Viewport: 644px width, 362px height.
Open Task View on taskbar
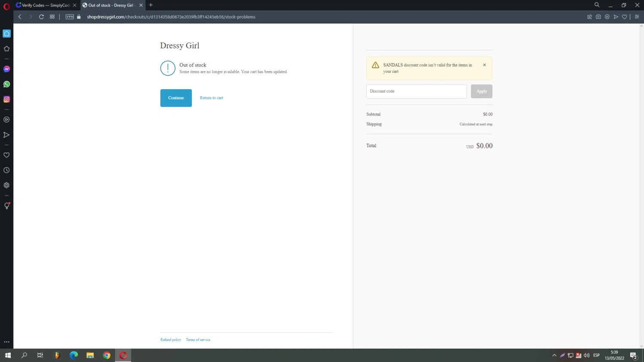pos(40,355)
